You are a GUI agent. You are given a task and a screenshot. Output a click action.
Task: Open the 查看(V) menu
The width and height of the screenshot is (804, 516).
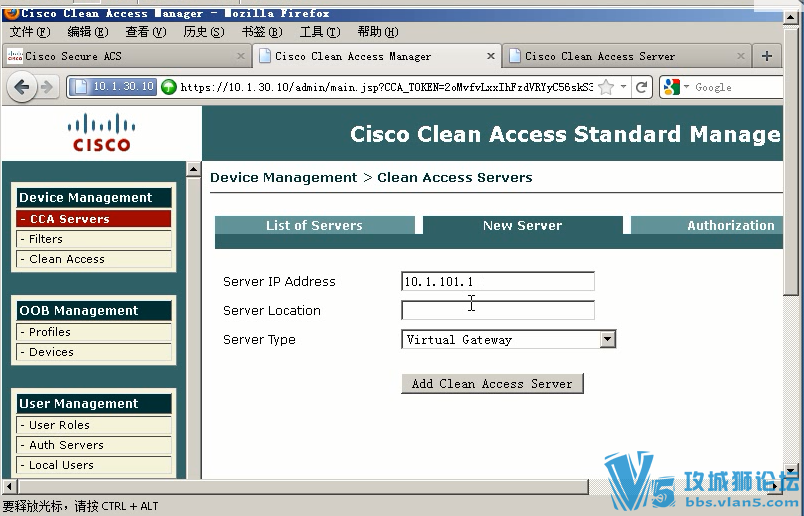click(146, 32)
